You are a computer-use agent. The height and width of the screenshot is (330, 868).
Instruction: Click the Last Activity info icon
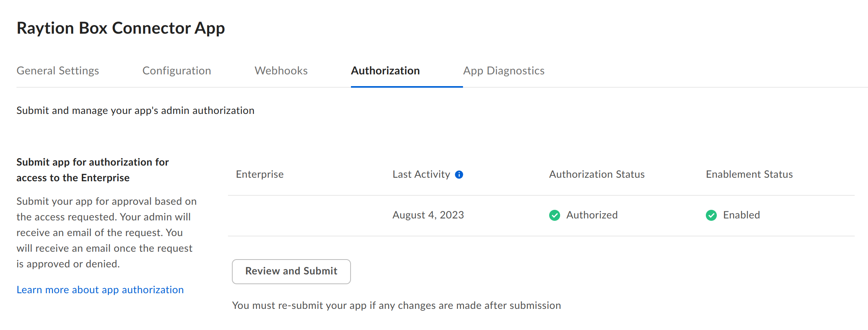pyautogui.click(x=459, y=174)
